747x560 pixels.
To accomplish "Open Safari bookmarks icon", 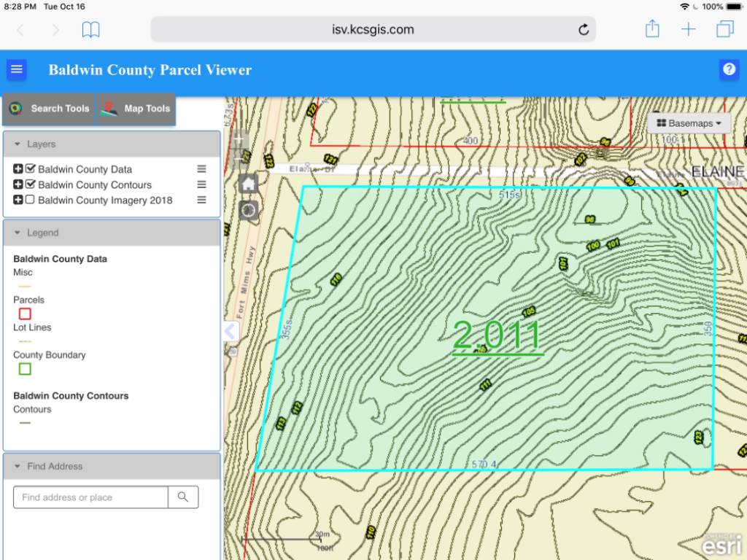I will tap(90, 29).
